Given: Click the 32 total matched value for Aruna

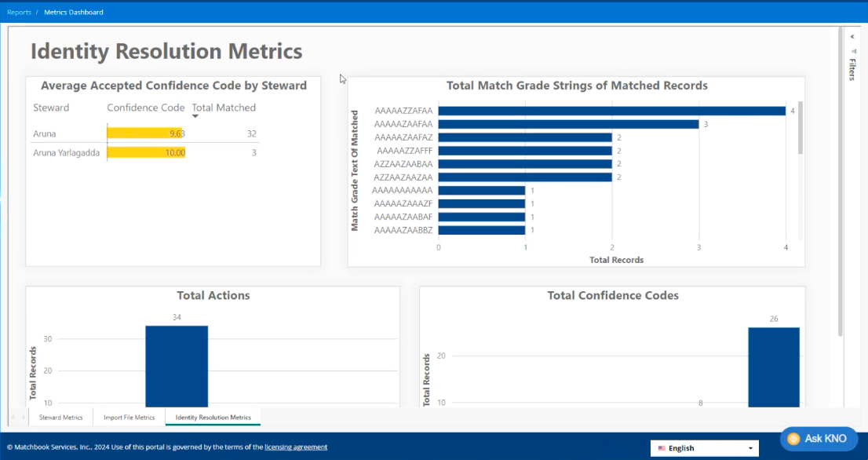Looking at the screenshot, I should [252, 133].
